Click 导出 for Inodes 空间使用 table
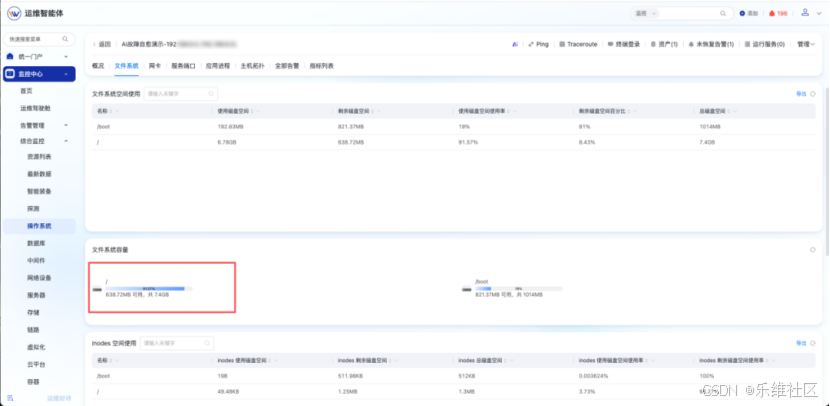This screenshot has width=830, height=406. click(x=801, y=343)
